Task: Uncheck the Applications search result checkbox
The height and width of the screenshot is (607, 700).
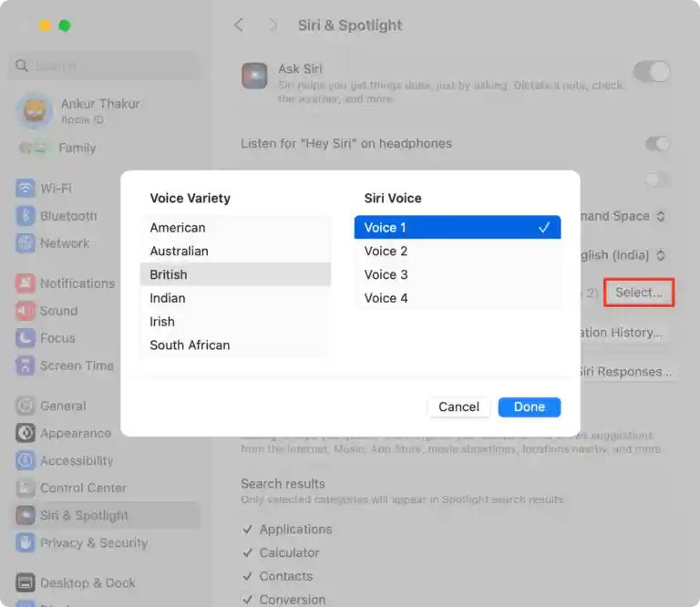Action: 248,530
